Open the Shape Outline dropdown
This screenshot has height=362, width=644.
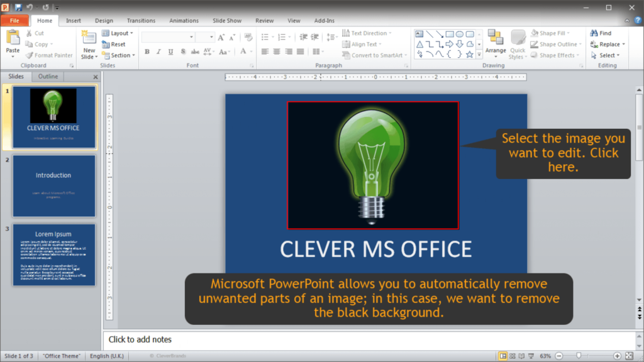coord(556,45)
